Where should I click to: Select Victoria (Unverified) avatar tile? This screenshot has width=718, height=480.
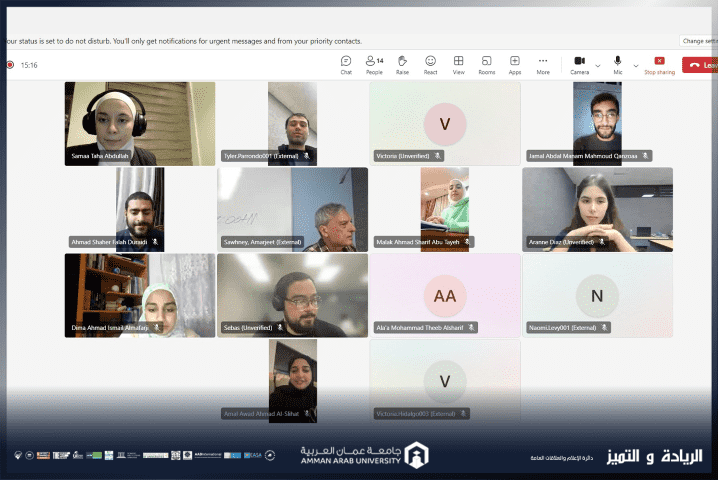click(x=445, y=122)
